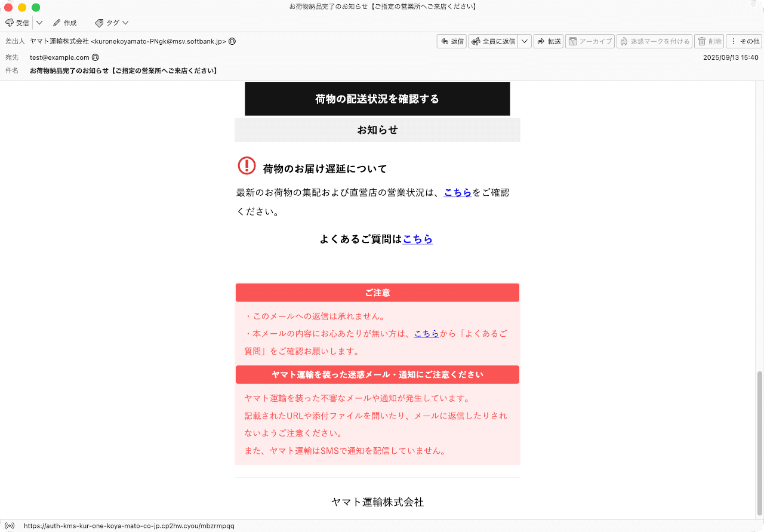Click the 迷惑メール・通知にご注意ください red heading
Image resolution: width=764 pixels, height=532 pixels.
tap(377, 374)
